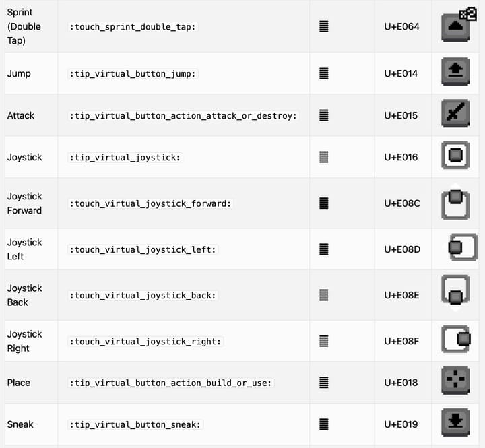Click the Joystick Right icon

pyautogui.click(x=457, y=340)
